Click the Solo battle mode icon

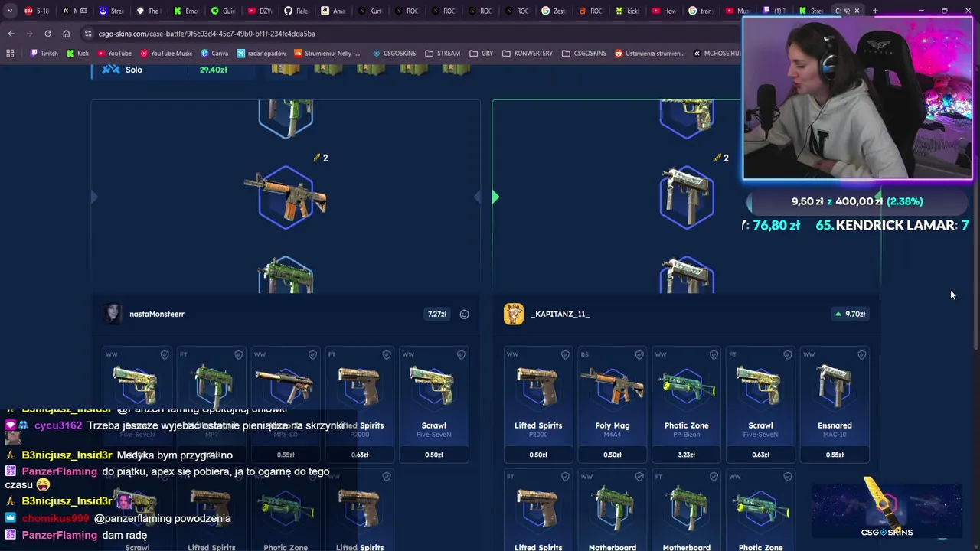pyautogui.click(x=111, y=70)
